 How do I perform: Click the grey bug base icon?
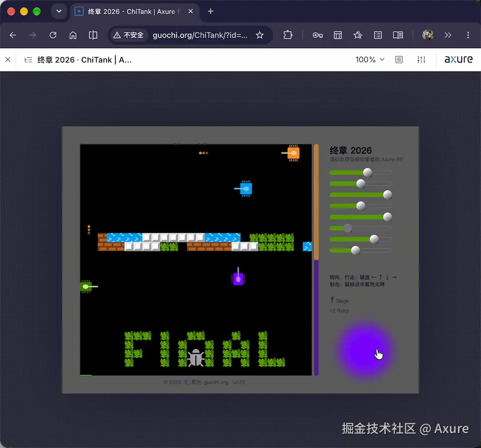coord(196,357)
